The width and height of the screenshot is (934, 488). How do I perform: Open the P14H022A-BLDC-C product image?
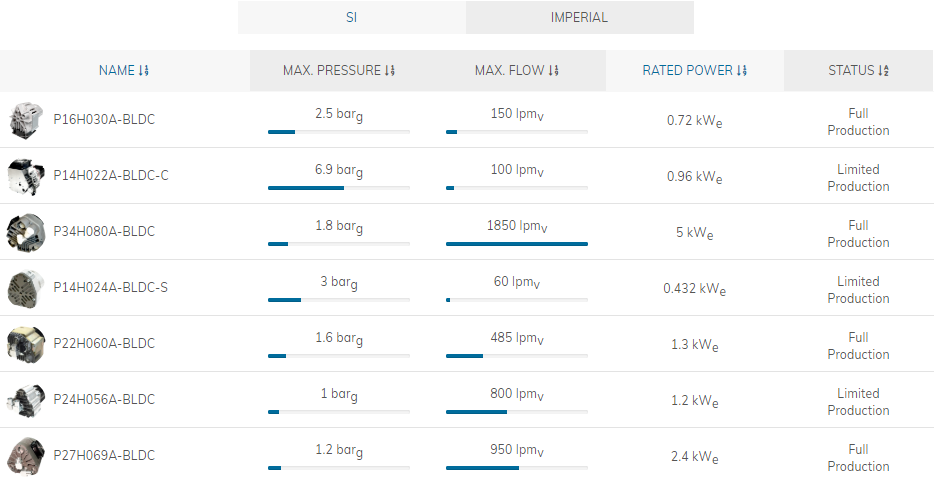(26, 176)
